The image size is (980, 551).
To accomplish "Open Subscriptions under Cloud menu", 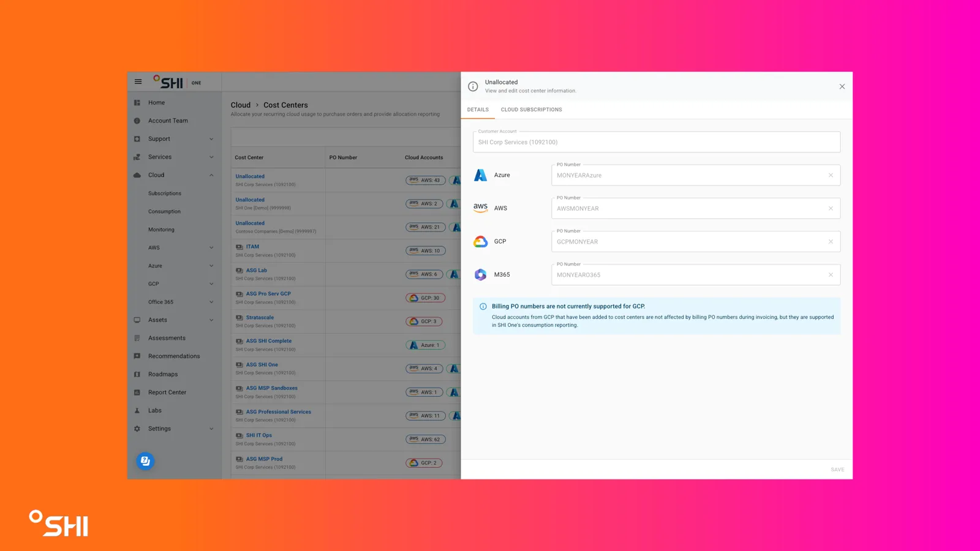I will [165, 193].
